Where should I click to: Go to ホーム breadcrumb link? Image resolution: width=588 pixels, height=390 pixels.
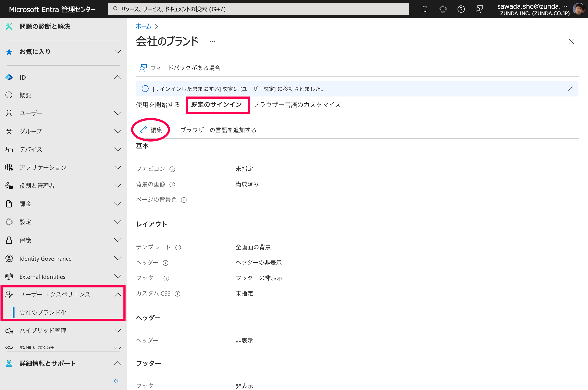[144, 26]
